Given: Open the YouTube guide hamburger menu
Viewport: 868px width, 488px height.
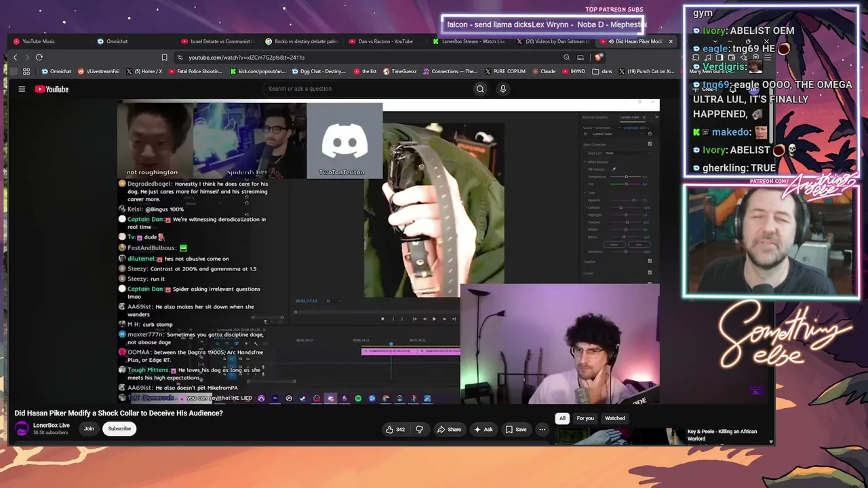Looking at the screenshot, I should (x=22, y=89).
